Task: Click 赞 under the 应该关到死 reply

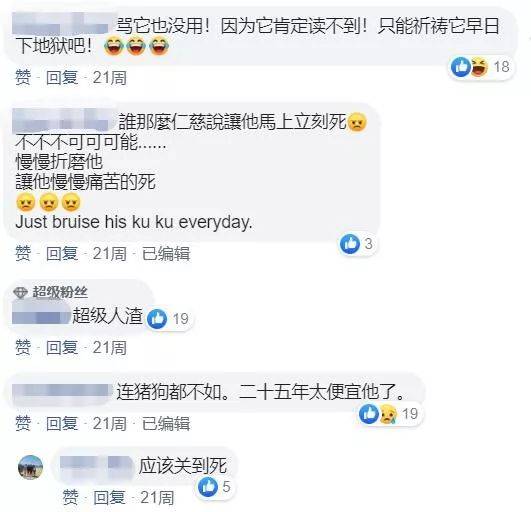Action: tap(70, 497)
